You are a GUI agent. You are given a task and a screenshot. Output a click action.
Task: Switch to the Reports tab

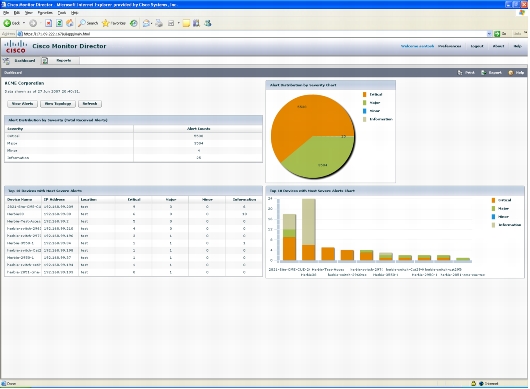pyautogui.click(x=64, y=61)
